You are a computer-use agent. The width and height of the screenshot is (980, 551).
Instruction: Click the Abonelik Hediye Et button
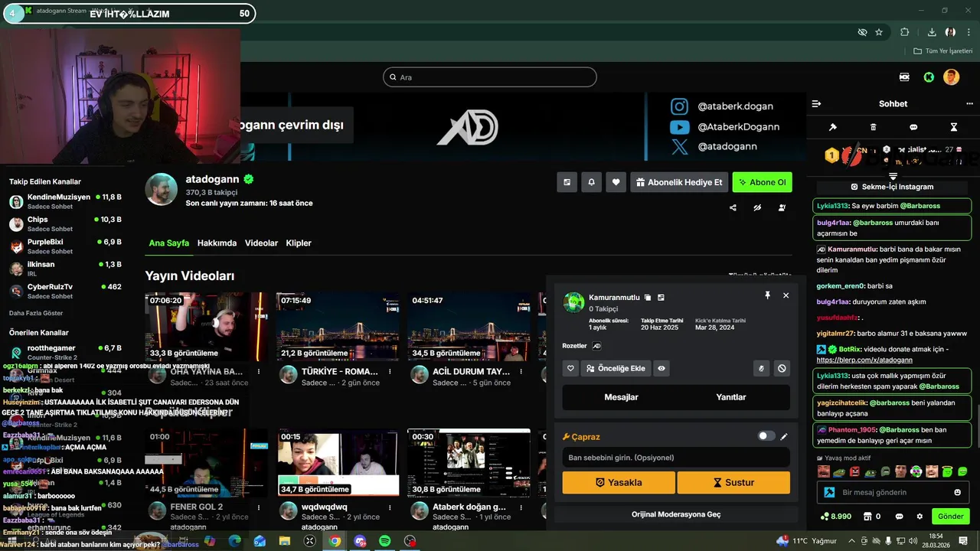click(x=679, y=182)
